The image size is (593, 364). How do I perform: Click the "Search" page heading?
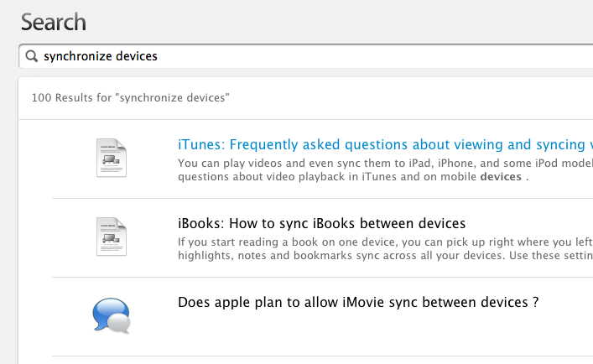(x=54, y=22)
